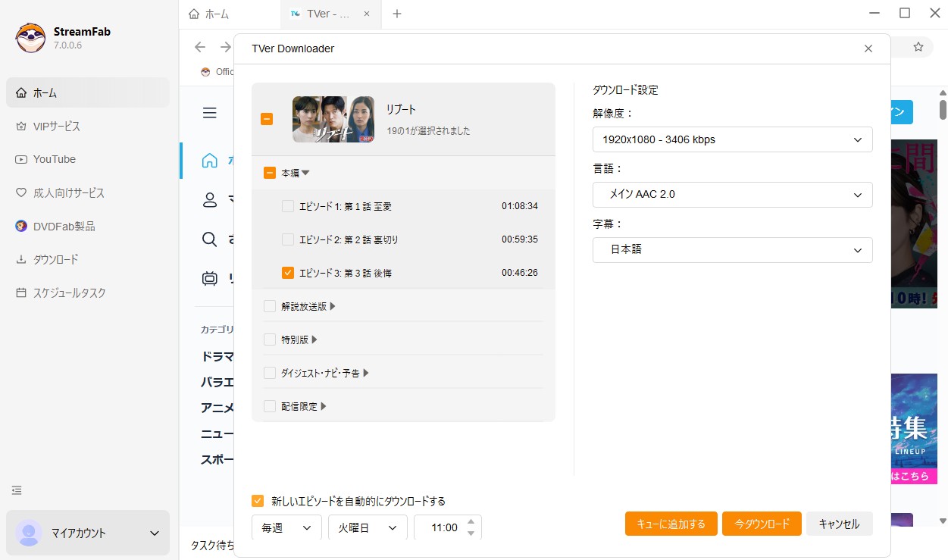Click the キューに追加する button

[671, 523]
